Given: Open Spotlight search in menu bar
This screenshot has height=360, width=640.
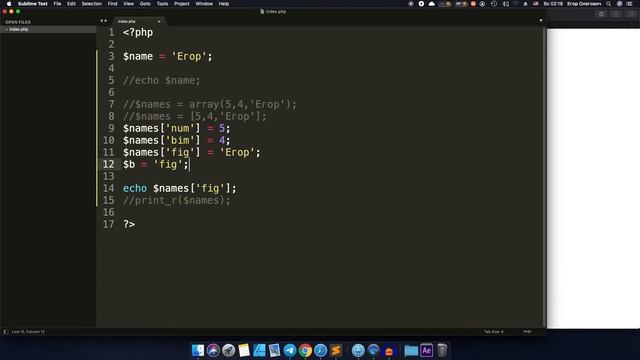Looking at the screenshot, I should [609, 4].
